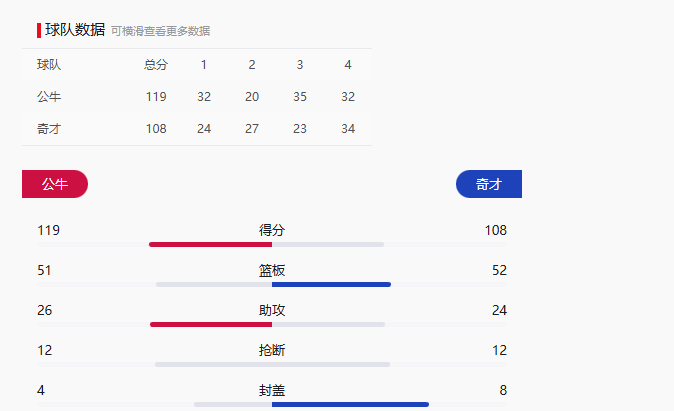
Task: Click the 球队数据 section heading
Action: click(75, 30)
